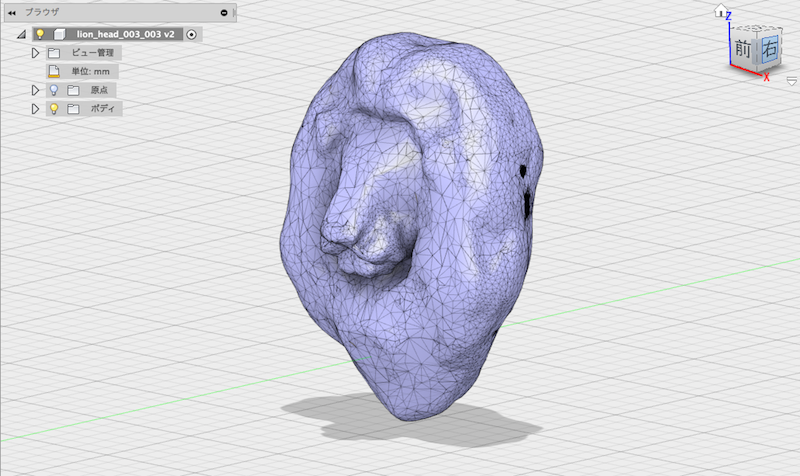Toggle the ボディ lightbulb visibility
The image size is (800, 476).
(54, 109)
